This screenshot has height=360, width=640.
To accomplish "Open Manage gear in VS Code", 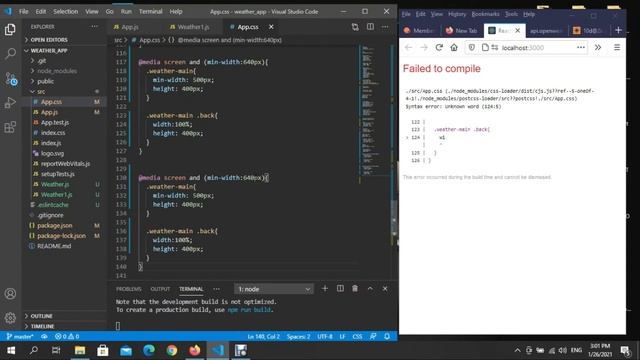I will click(x=10, y=317).
